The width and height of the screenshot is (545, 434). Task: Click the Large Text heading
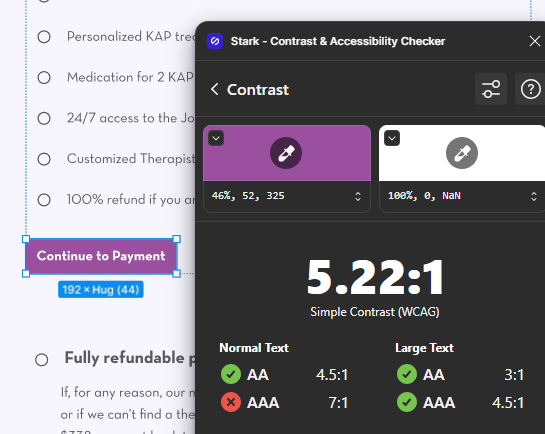[x=424, y=348]
